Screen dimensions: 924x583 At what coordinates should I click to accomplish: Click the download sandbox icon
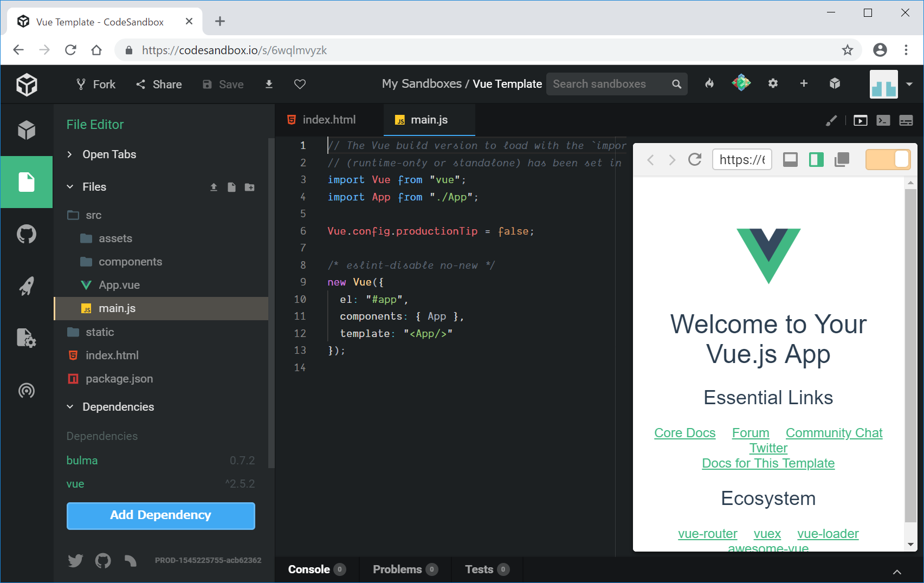269,84
